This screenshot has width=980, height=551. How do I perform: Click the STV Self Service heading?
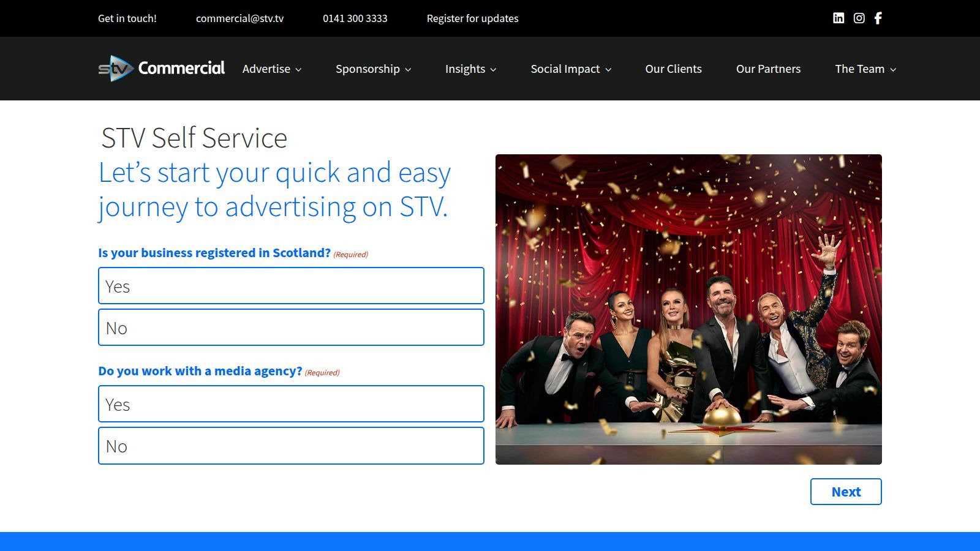tap(194, 138)
